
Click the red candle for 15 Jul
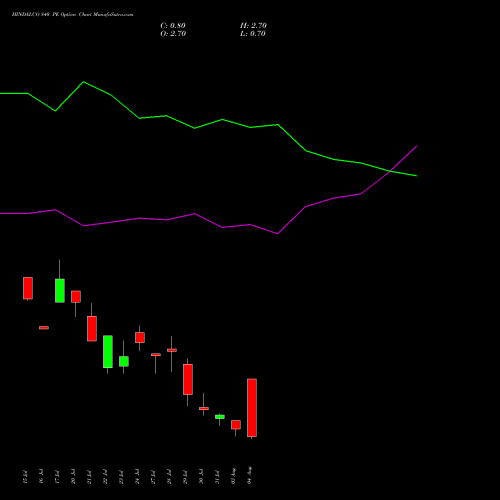coord(28,288)
